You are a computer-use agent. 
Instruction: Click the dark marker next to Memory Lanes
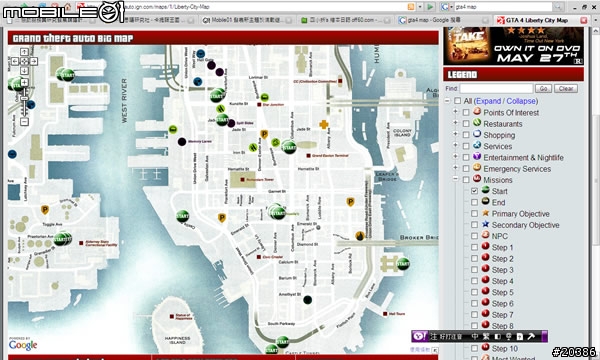(182, 142)
